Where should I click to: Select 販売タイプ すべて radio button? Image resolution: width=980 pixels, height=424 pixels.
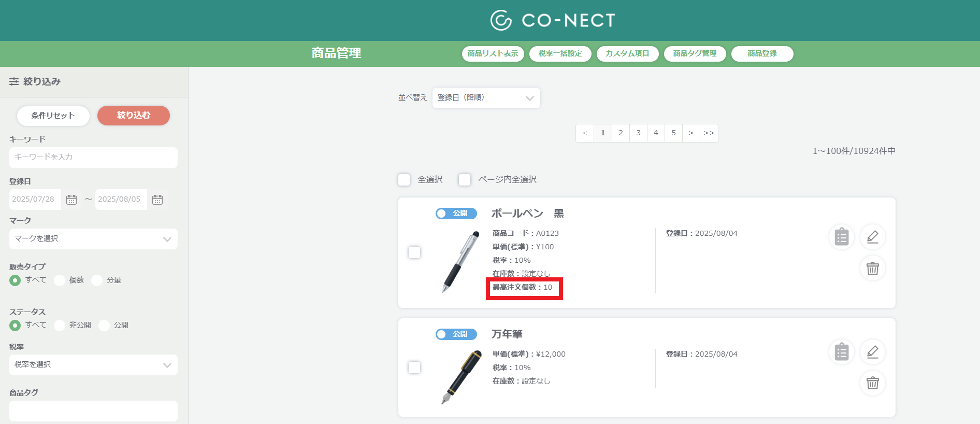[x=15, y=280]
